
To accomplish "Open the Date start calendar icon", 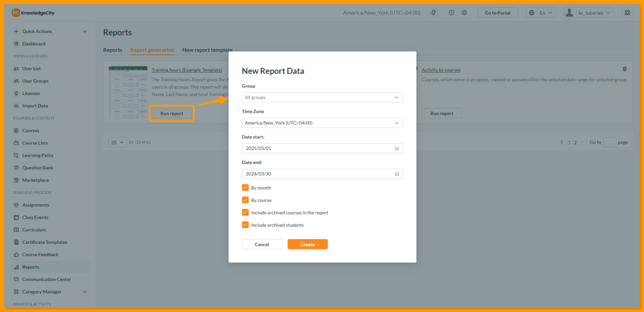I will coord(397,148).
